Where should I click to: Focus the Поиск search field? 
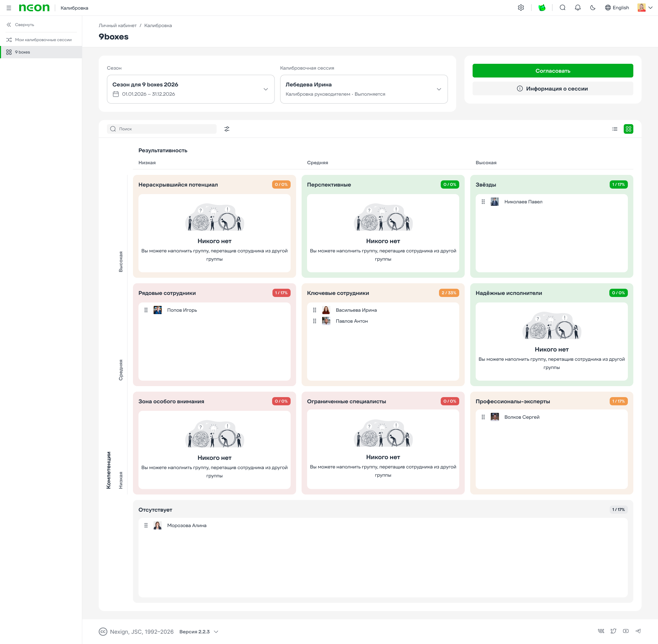pyautogui.click(x=162, y=129)
